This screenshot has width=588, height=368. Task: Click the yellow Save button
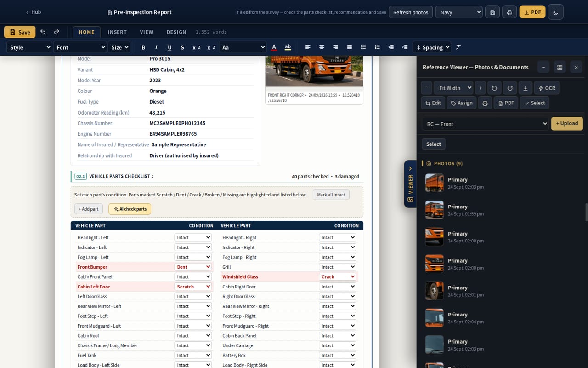coord(20,32)
